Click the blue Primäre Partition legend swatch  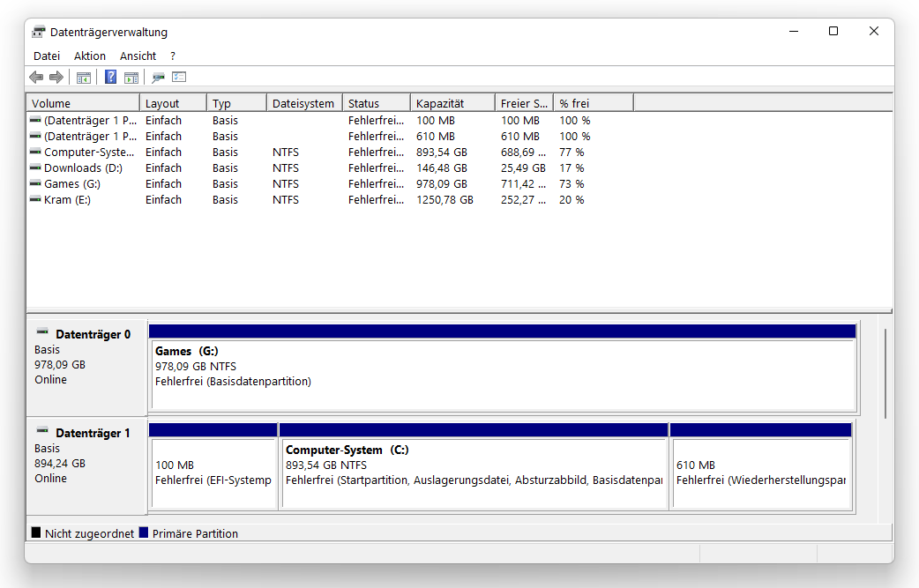[x=144, y=532]
